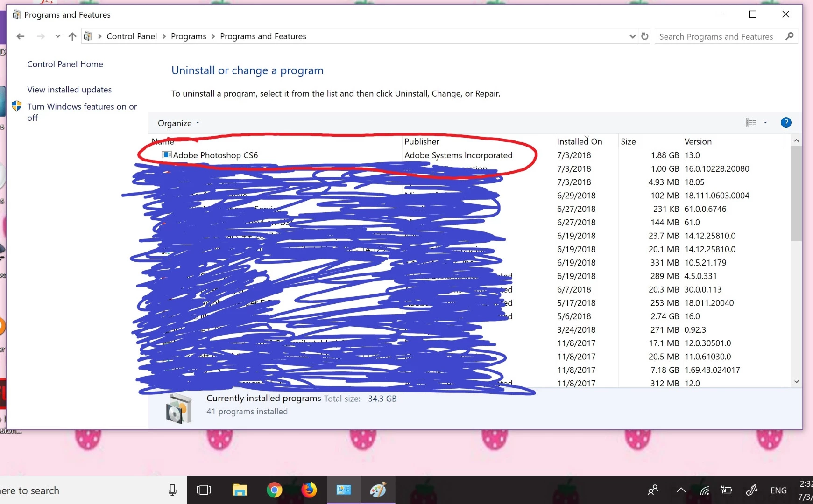Open address bar history dropdown

tap(632, 36)
